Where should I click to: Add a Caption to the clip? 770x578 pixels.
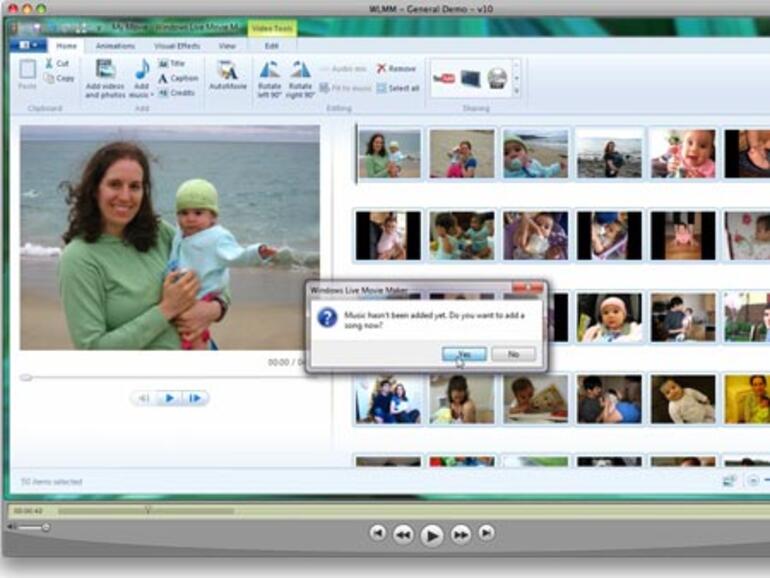[178, 78]
